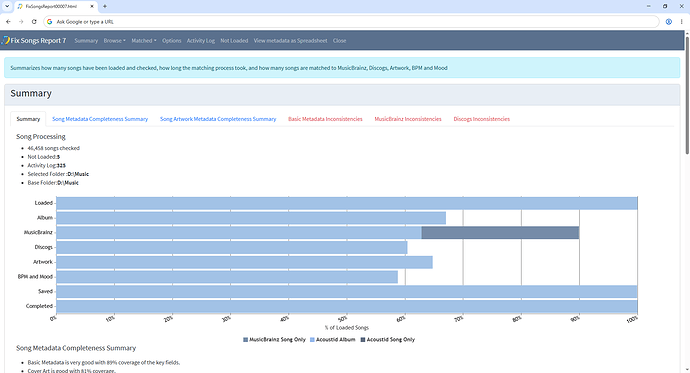Viewport: 690px width, 373px height.
Task: Click the Saved bar in the chart
Action: pos(347,291)
